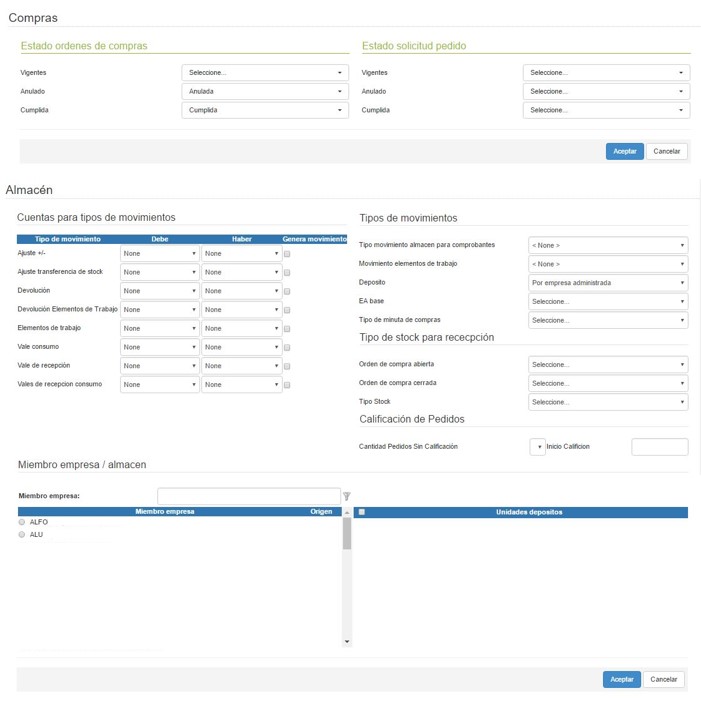
Task: Open Debe dropdown for Devolución row
Action: 159,291
